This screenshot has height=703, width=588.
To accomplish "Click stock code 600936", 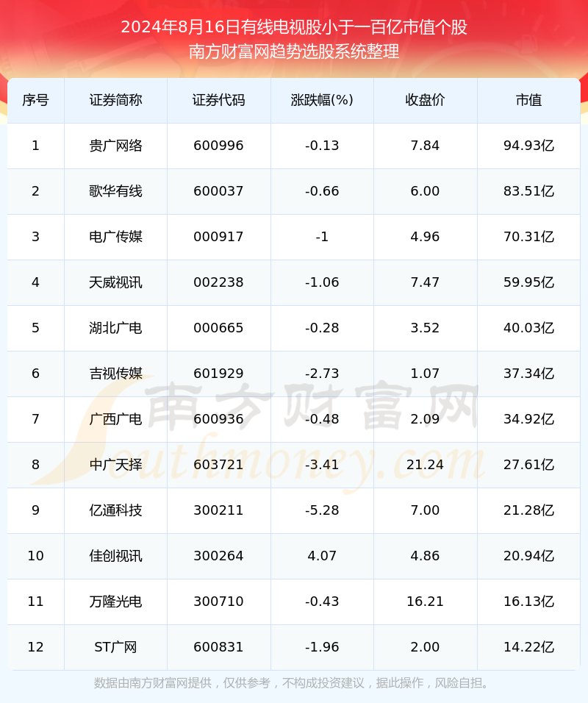I will click(x=219, y=419).
